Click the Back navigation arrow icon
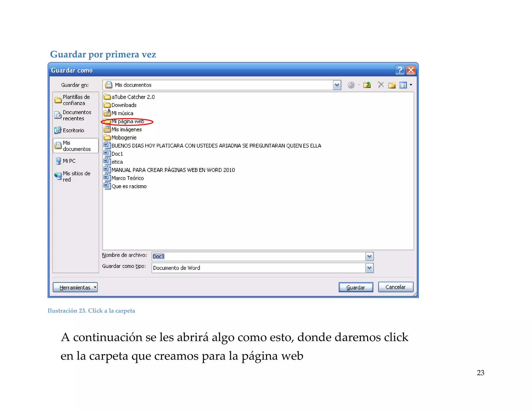Viewport: 532px width, 411px height. coord(351,85)
